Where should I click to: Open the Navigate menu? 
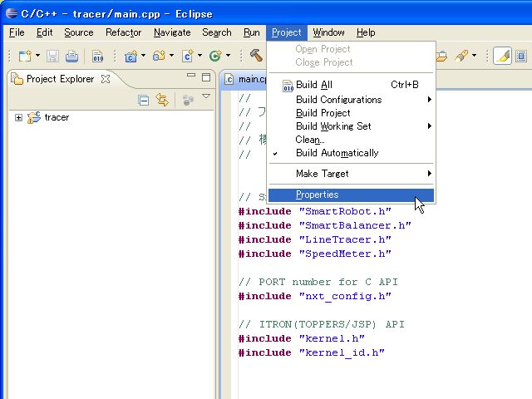(x=172, y=32)
